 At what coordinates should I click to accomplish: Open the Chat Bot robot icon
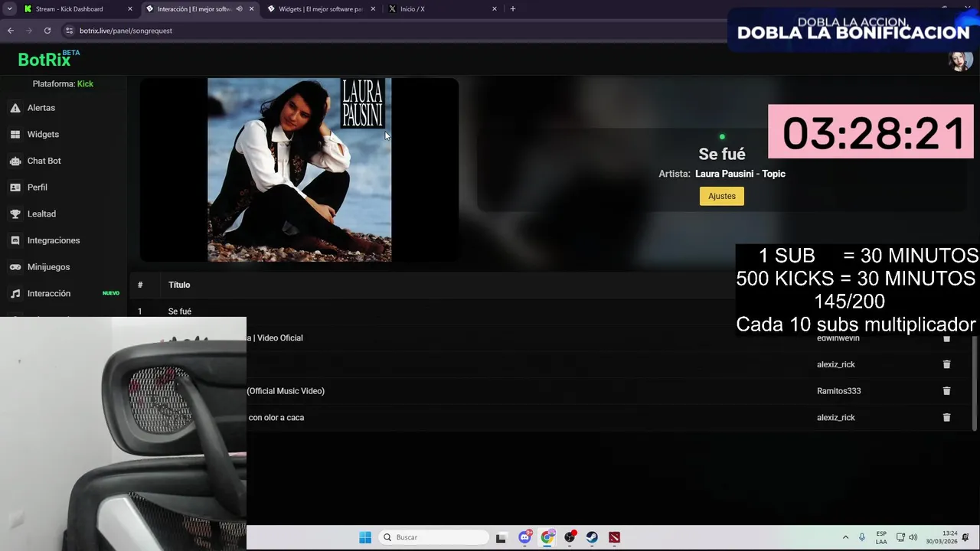[x=15, y=161]
